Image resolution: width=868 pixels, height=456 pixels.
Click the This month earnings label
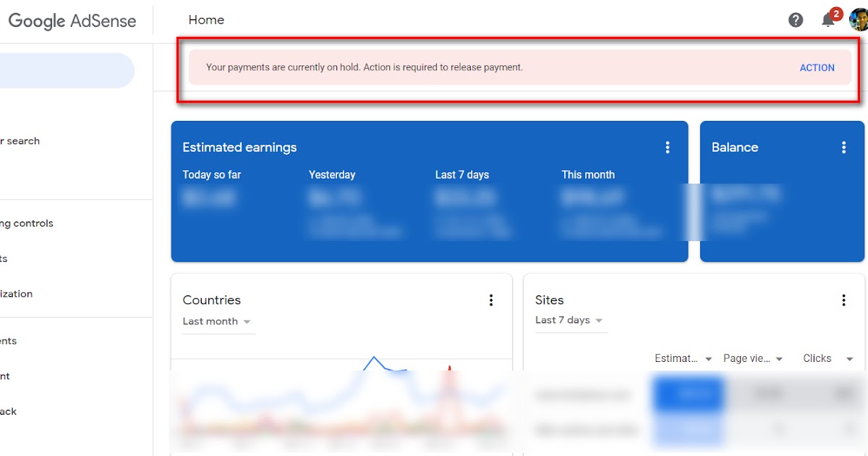point(588,174)
